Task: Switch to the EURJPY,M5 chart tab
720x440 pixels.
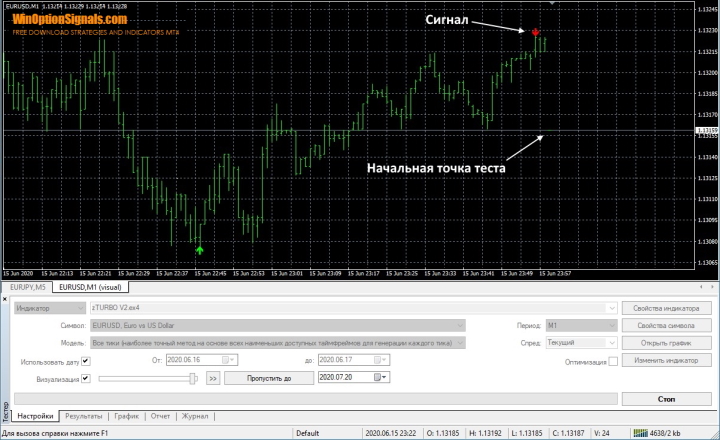Action: point(28,287)
